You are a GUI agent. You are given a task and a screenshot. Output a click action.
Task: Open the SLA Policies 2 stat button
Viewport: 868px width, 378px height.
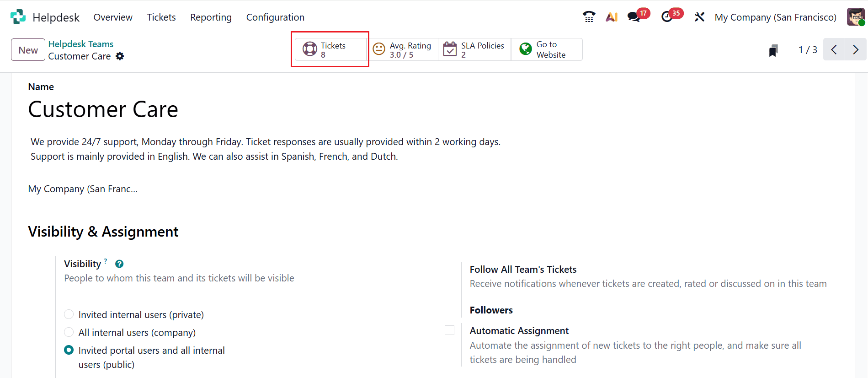click(474, 49)
